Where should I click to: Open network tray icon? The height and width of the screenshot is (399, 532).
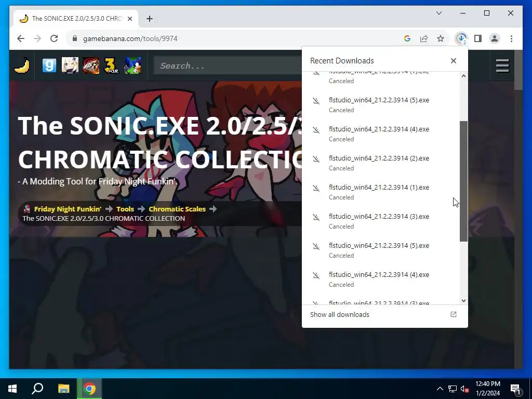453,389
